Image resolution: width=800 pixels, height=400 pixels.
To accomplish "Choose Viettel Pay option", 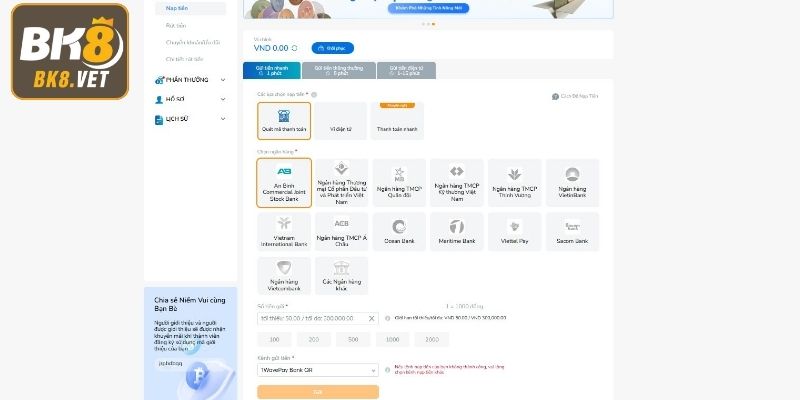I will click(x=514, y=232).
